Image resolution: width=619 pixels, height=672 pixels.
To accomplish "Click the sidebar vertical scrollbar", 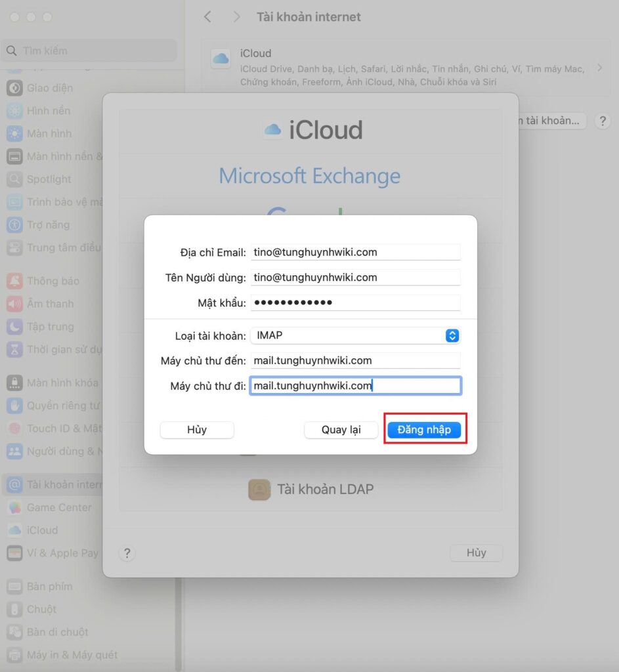I will (x=179, y=623).
